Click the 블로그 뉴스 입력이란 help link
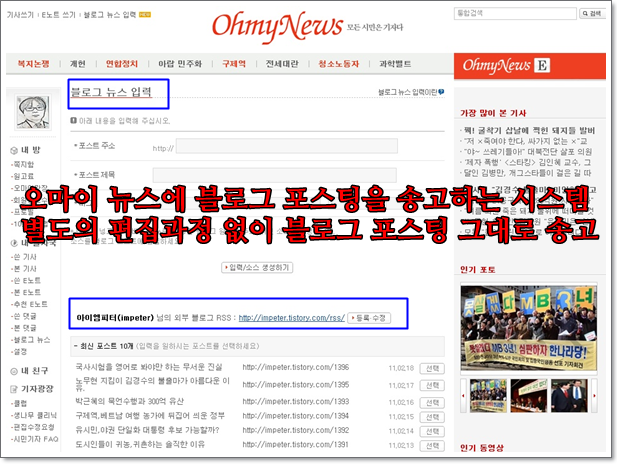 point(408,92)
